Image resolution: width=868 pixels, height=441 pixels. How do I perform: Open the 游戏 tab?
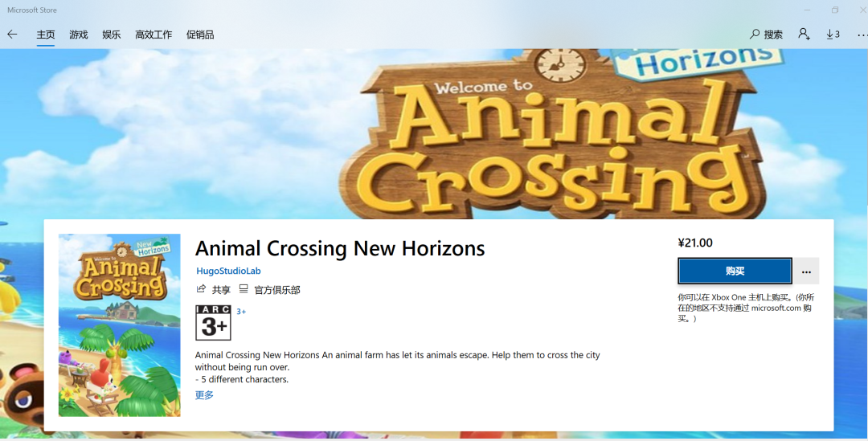79,35
